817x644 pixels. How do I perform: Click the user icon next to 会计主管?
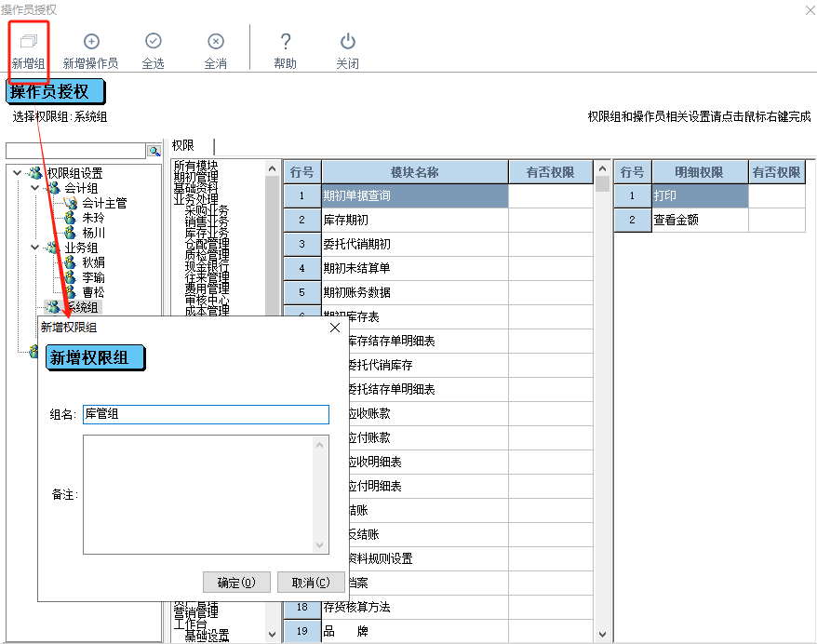pos(71,203)
